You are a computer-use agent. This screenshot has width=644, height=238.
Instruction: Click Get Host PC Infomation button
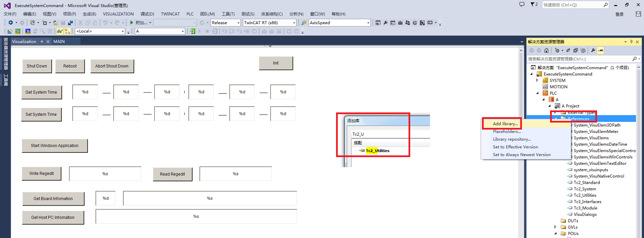[x=53, y=218]
